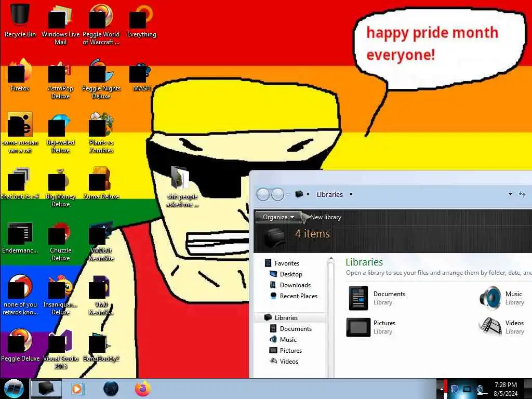
Task: Open Windows Media Player from taskbar
Action: click(77, 389)
